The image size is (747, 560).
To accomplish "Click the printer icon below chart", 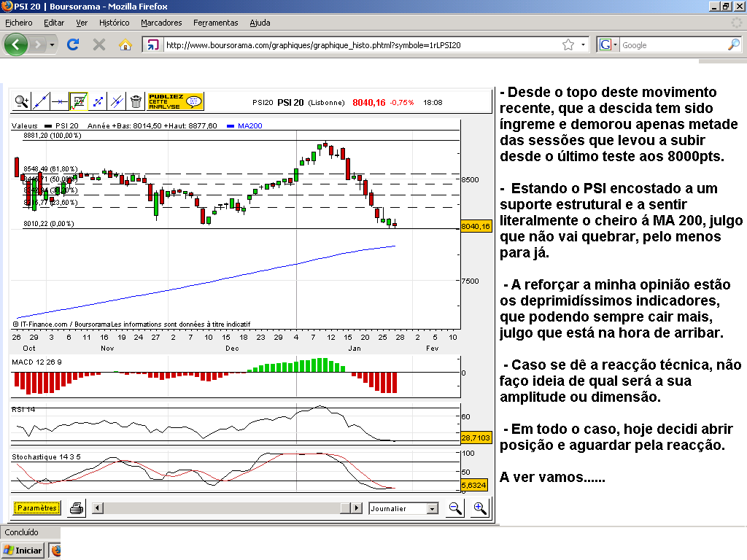I will click(76, 508).
